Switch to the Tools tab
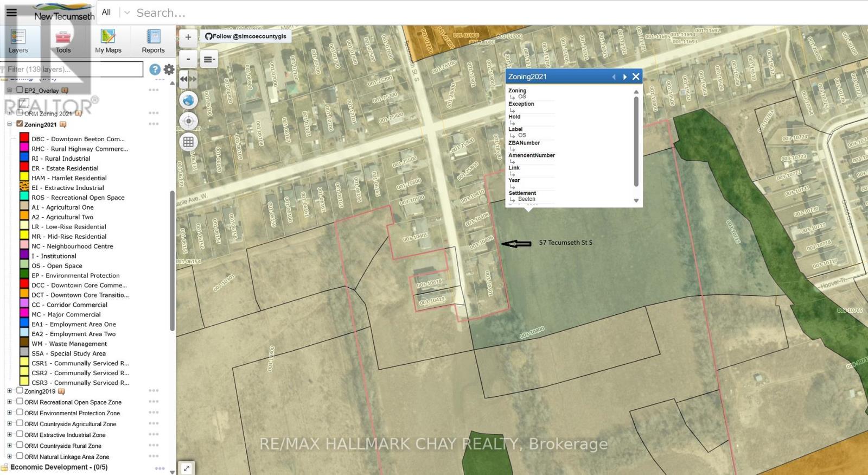 pyautogui.click(x=63, y=41)
